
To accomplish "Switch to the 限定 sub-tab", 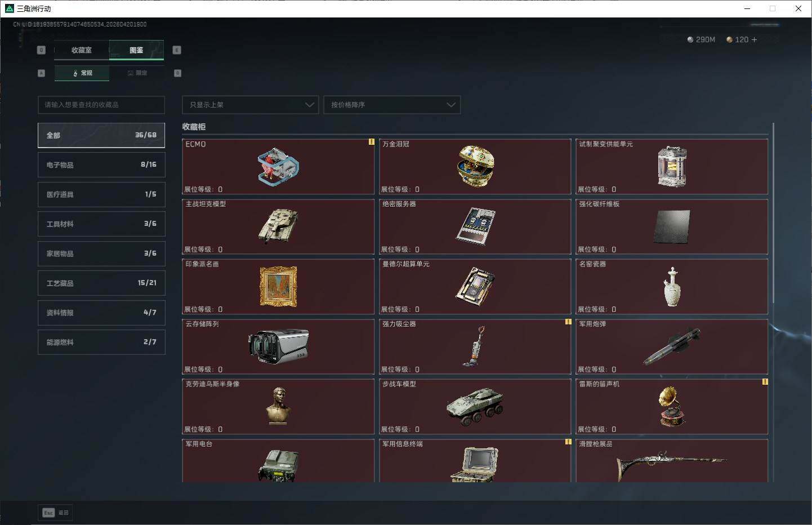I will (137, 73).
